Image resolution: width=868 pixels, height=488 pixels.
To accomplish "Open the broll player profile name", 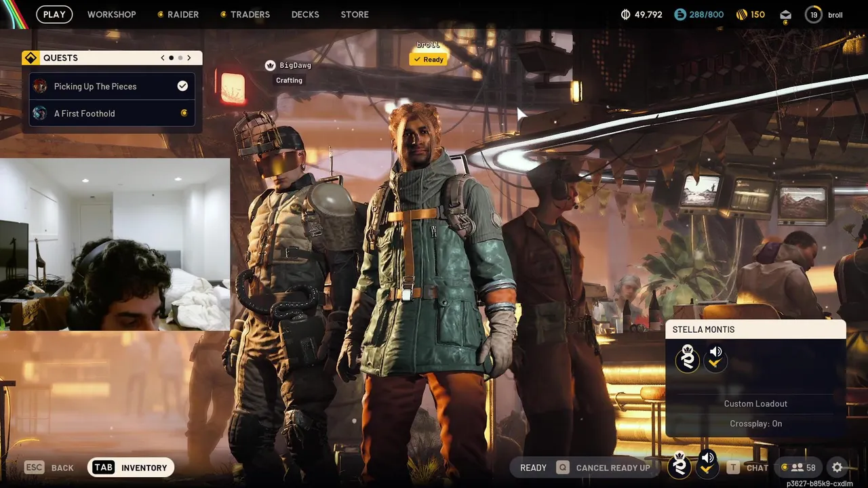I will 835,15.
